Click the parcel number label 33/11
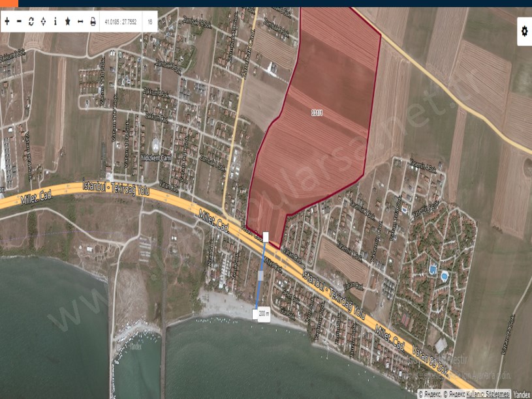532x399 pixels. click(317, 111)
